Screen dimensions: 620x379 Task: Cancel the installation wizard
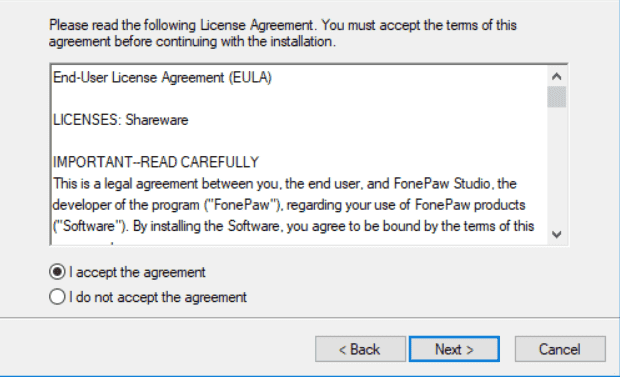(x=560, y=349)
